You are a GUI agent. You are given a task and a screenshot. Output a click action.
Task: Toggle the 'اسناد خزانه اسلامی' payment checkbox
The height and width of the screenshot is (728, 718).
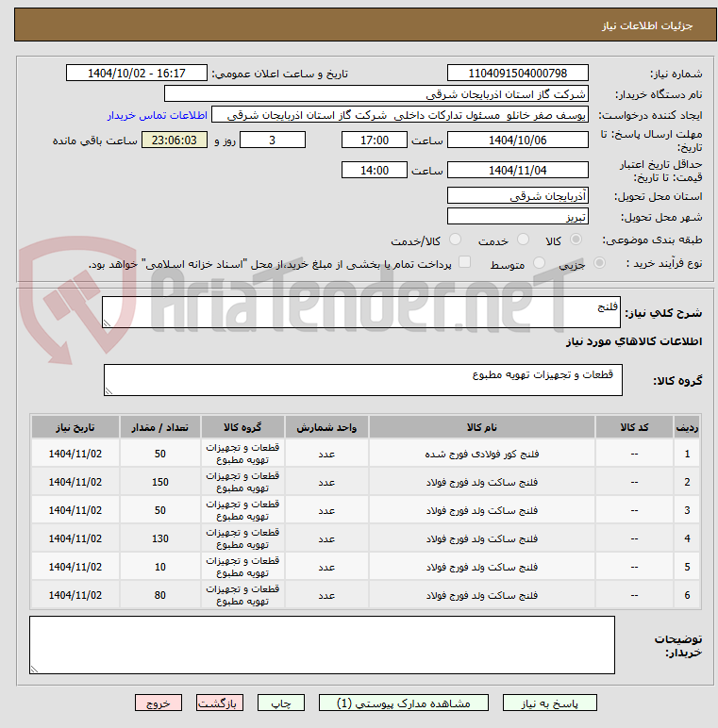[464, 262]
